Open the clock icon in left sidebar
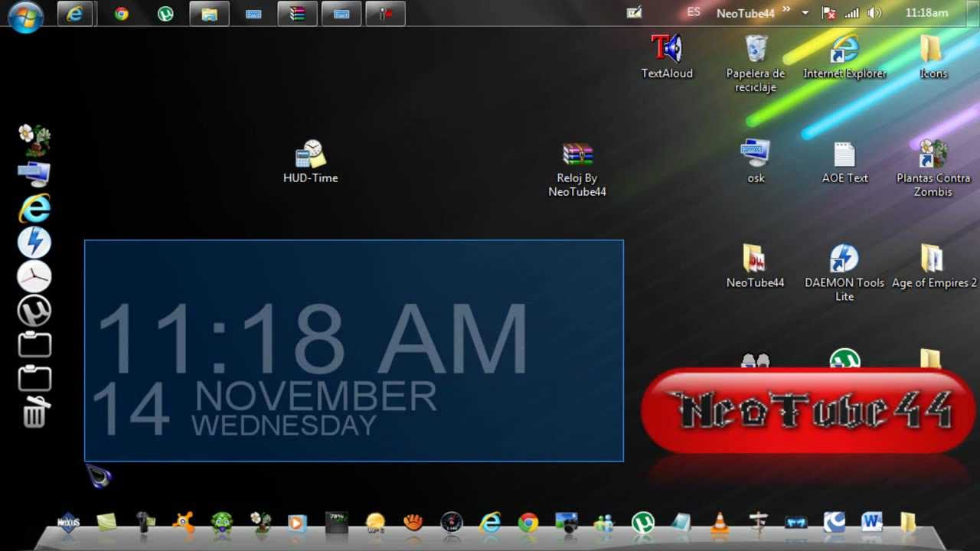Screen dimensions: 980x551 [34, 277]
